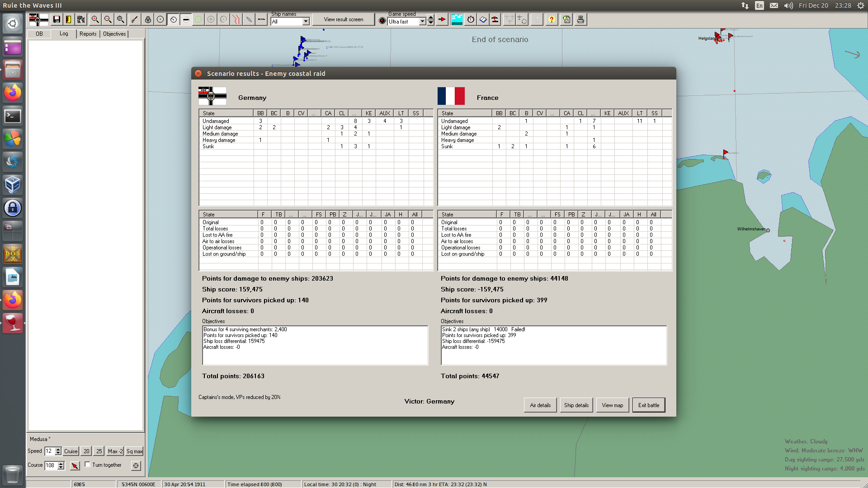868x488 pixels.
Task: Decrease game speed with down arrow
Action: pyautogui.click(x=431, y=23)
